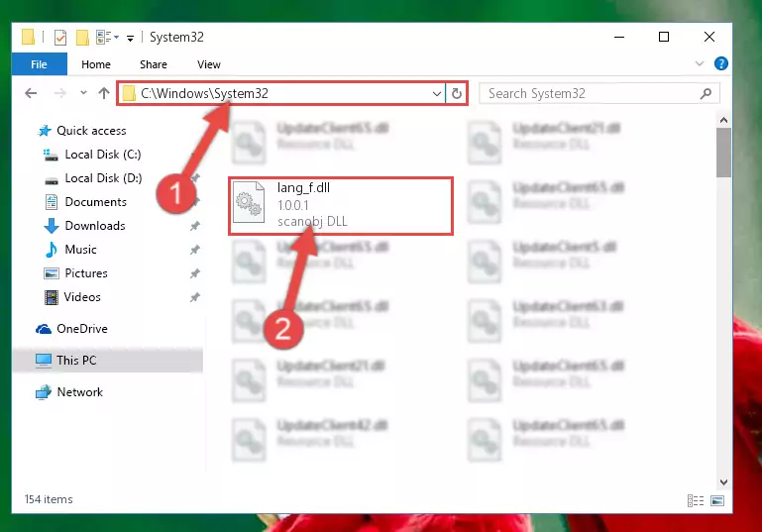
Task: Click scroll up arrow of file list
Action: click(723, 120)
